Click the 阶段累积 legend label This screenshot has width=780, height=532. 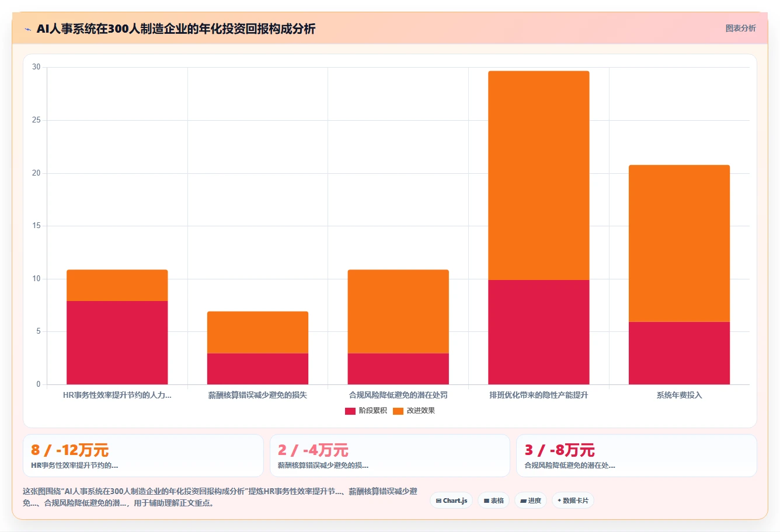pyautogui.click(x=373, y=411)
